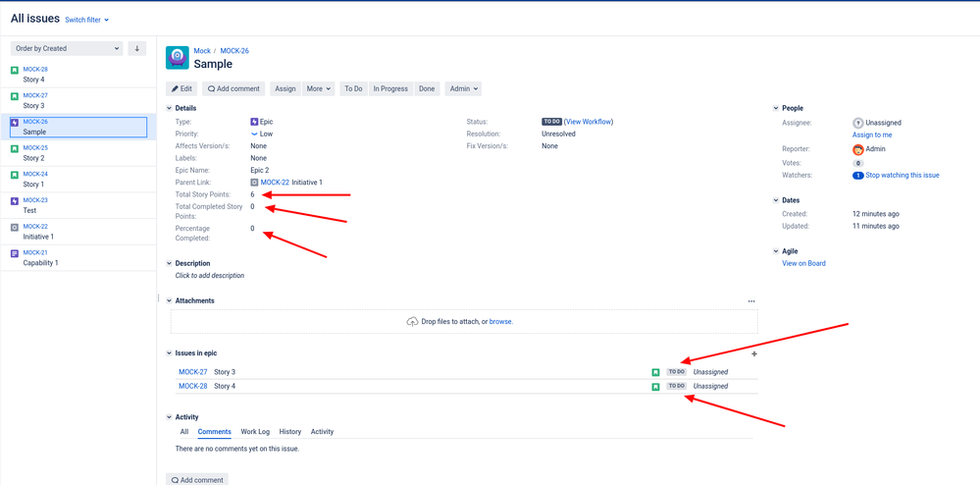This screenshot has height=485, width=980.
Task: Click the TO DO status badge in Details
Action: click(x=552, y=122)
